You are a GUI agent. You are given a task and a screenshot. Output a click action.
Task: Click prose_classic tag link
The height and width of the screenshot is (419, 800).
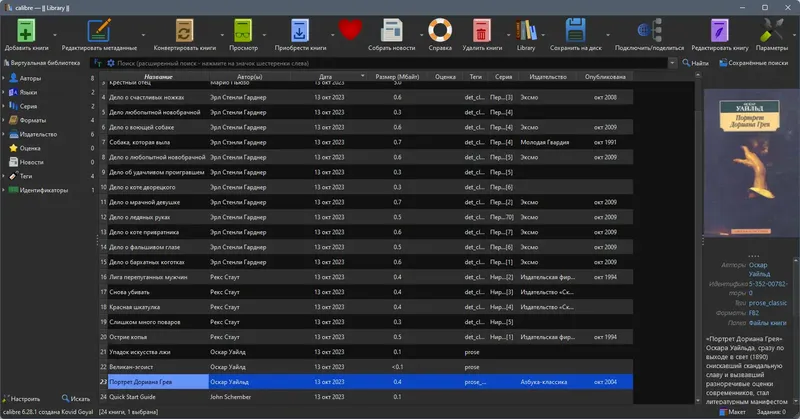(x=767, y=303)
